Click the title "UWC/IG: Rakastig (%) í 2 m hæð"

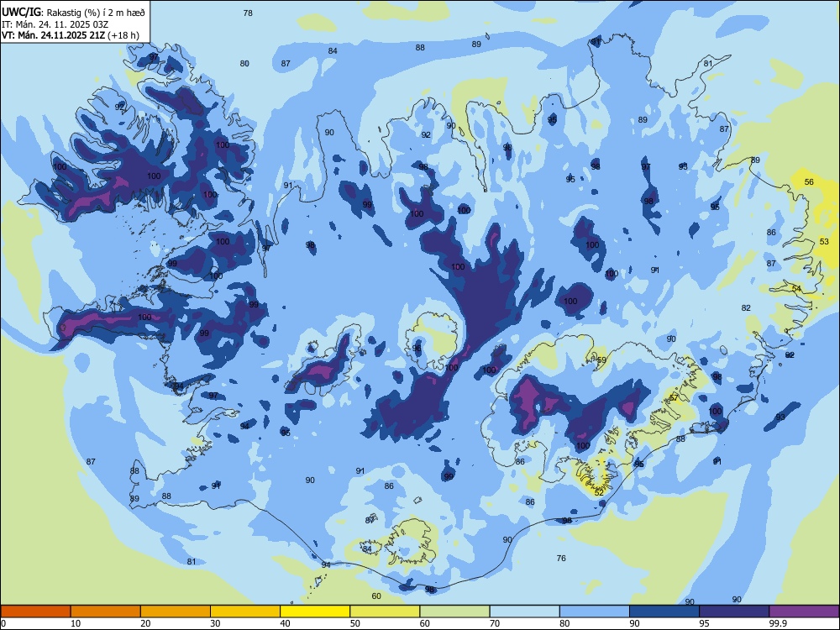pos(73,13)
